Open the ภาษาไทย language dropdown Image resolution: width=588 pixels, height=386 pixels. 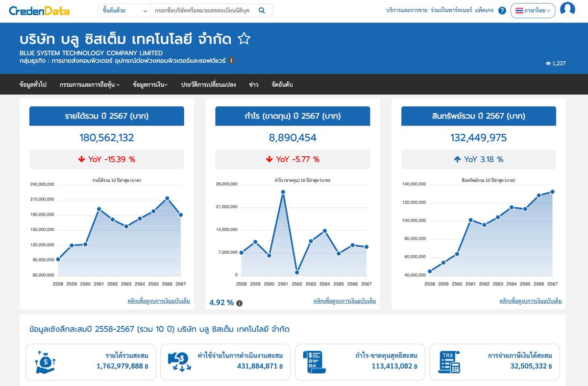pos(533,10)
